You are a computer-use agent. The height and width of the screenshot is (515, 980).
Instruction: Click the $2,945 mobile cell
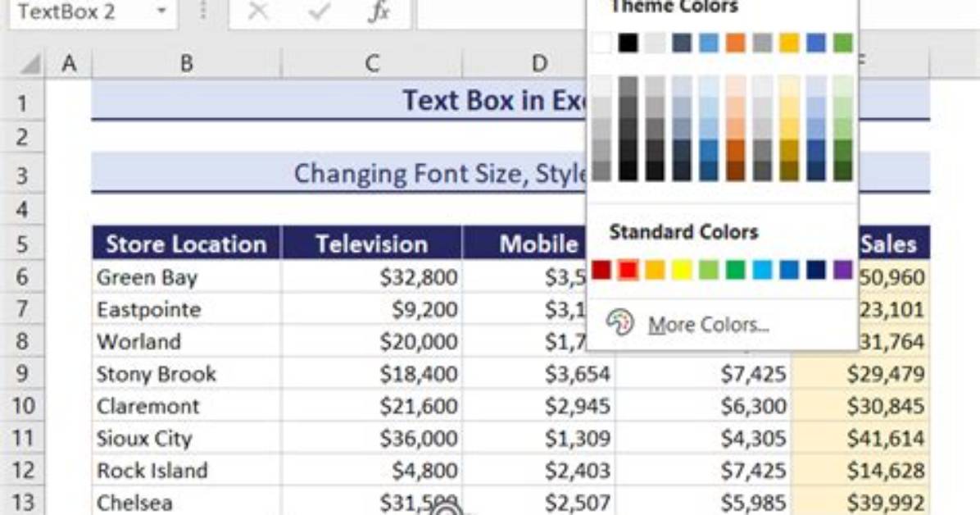538,406
